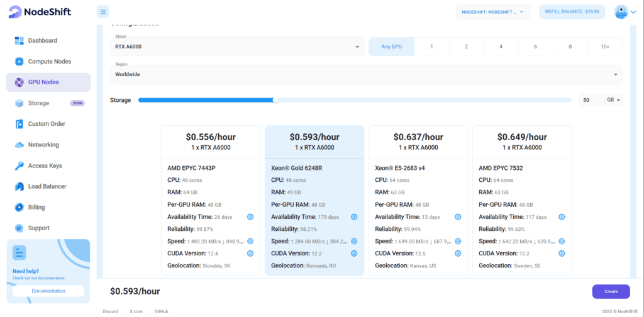This screenshot has height=317, width=644.
Task: Show Availability Time info for Xeon Gold 6248R
Action: point(354,217)
